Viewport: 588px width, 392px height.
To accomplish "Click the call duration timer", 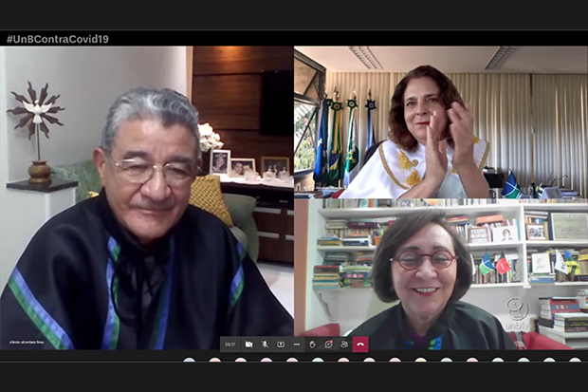I will [230, 344].
